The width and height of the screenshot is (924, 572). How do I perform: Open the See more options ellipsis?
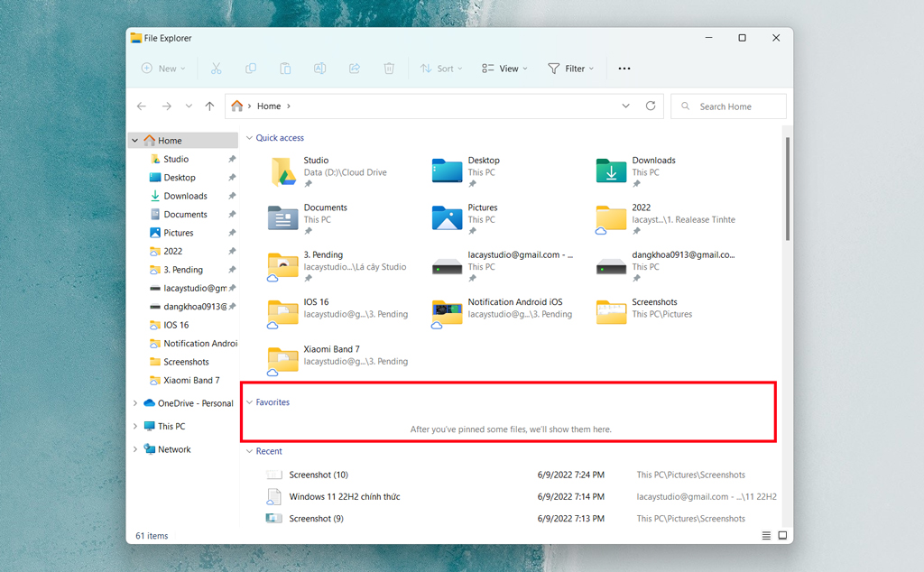pos(624,68)
